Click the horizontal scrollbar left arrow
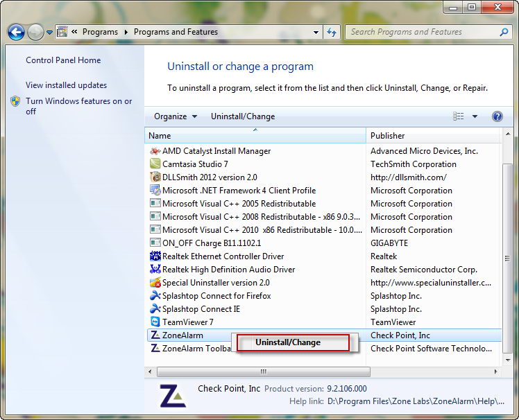This screenshot has height=420, width=519. (x=151, y=371)
